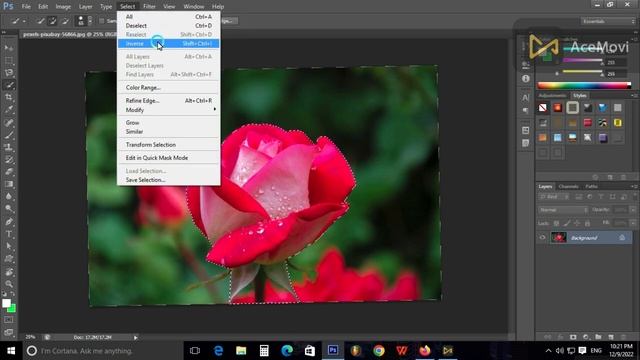Toggle lock transparent pixels in Layers

[x=556, y=223]
